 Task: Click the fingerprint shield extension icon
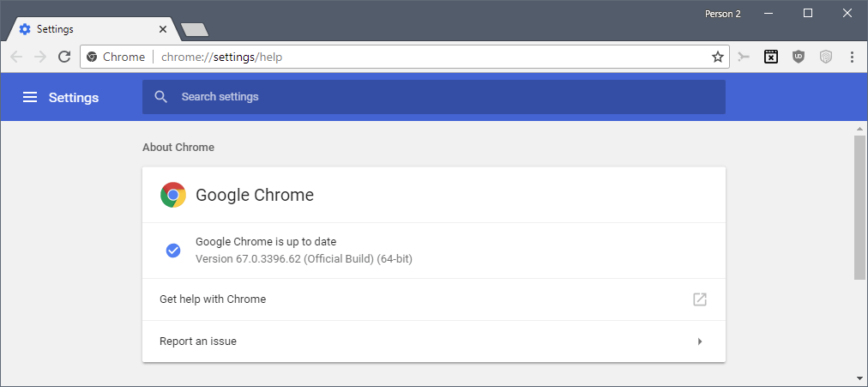[825, 57]
